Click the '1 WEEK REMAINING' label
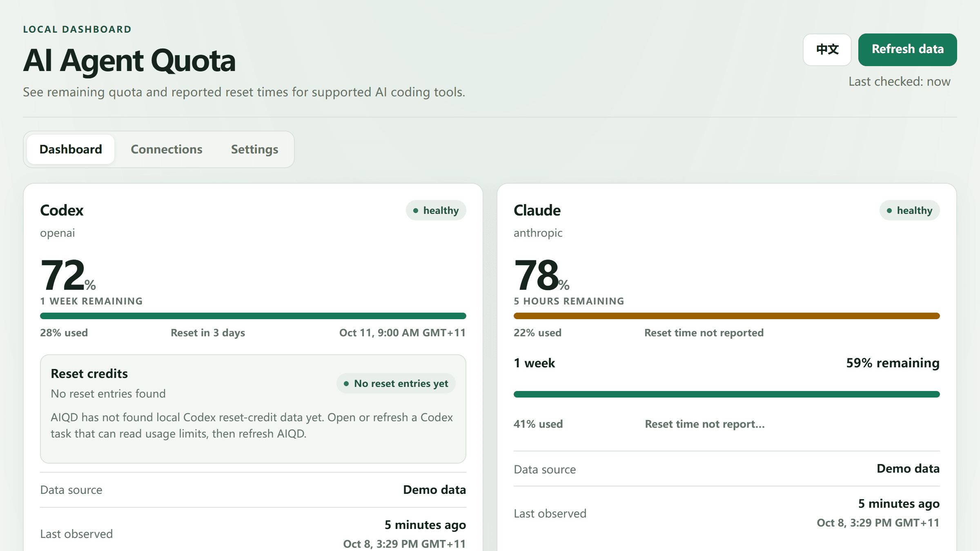Viewport: 980px width, 551px height. click(91, 301)
